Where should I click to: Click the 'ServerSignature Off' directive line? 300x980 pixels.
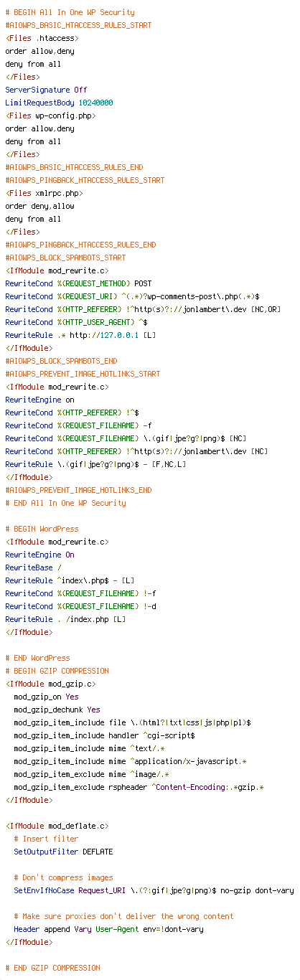pos(46,90)
